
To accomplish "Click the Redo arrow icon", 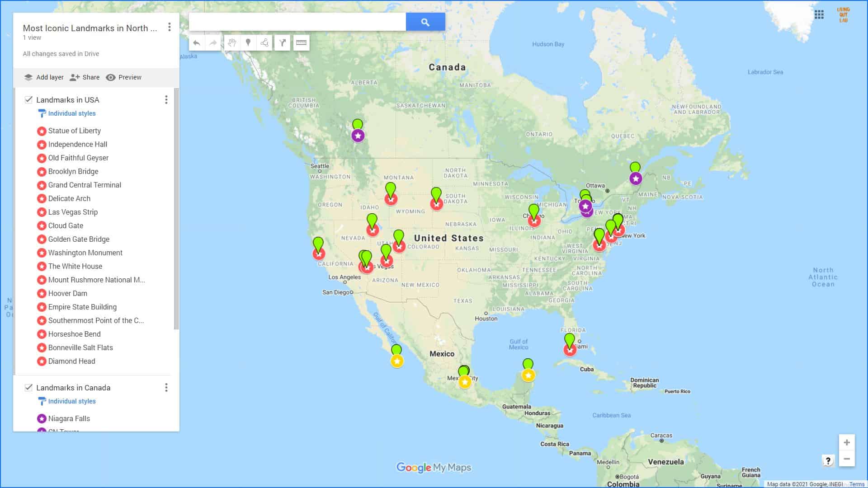I will pos(213,43).
